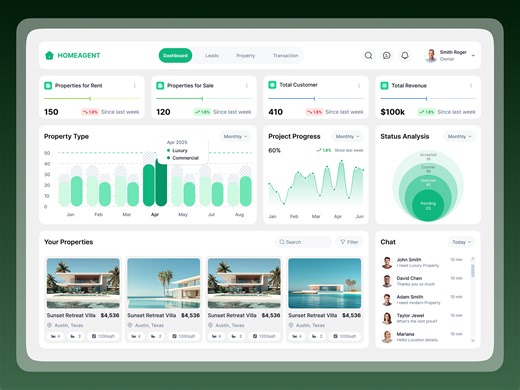Switch to the Property tab
Viewport: 520px width, 390px height.
coord(246,56)
